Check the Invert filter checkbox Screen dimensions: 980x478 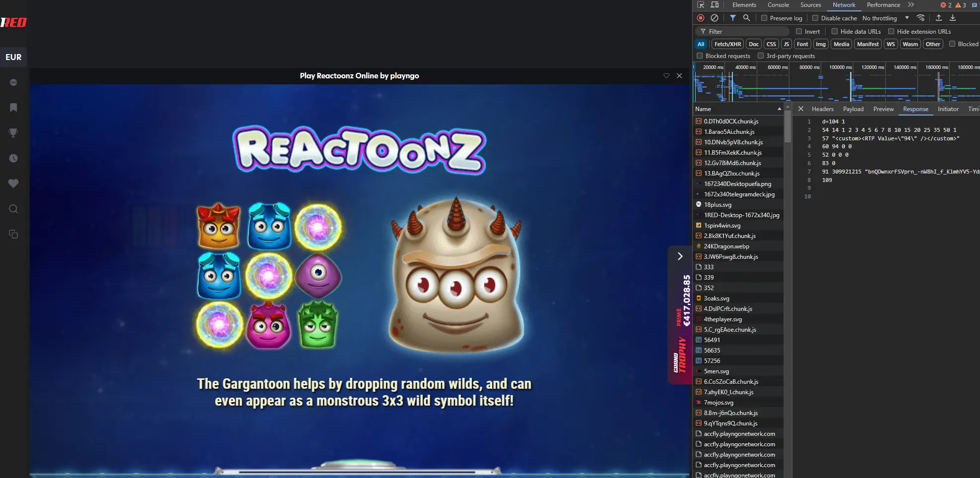pyautogui.click(x=799, y=31)
